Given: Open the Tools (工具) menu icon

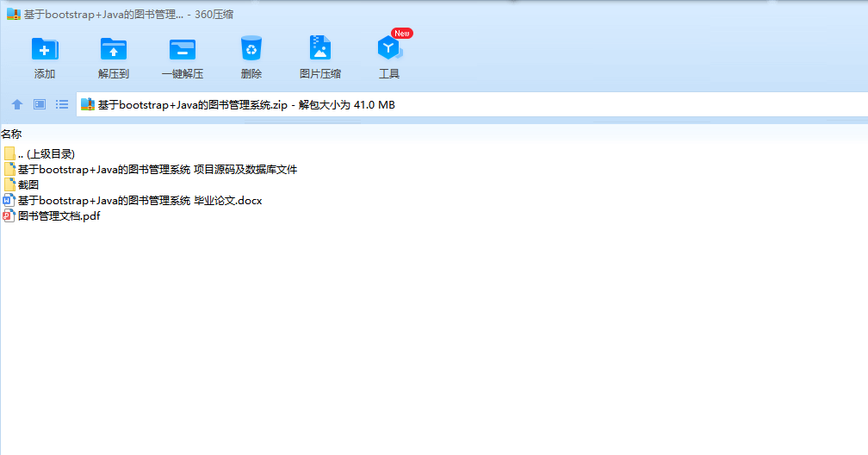Looking at the screenshot, I should click(x=389, y=49).
